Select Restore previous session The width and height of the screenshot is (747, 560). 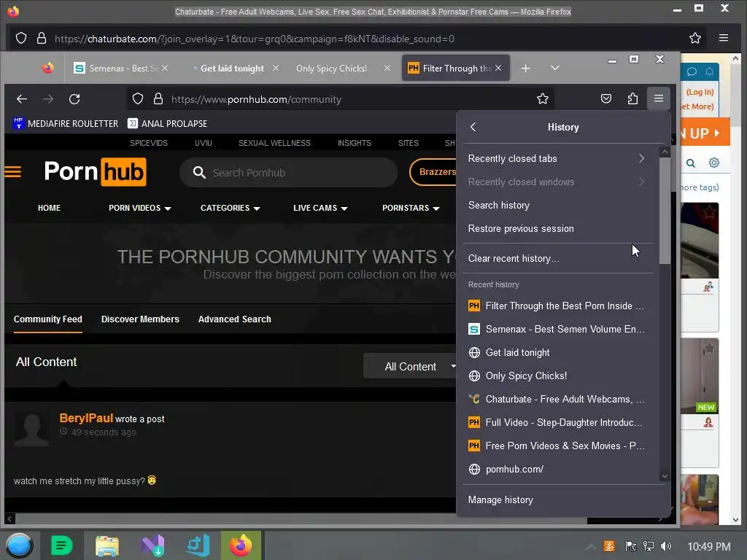coord(556,228)
